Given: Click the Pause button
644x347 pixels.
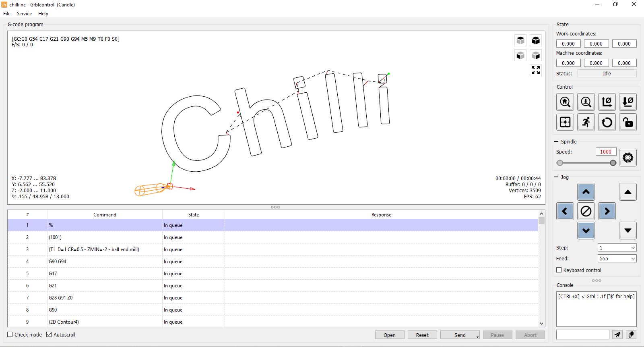Looking at the screenshot, I should pyautogui.click(x=497, y=335).
